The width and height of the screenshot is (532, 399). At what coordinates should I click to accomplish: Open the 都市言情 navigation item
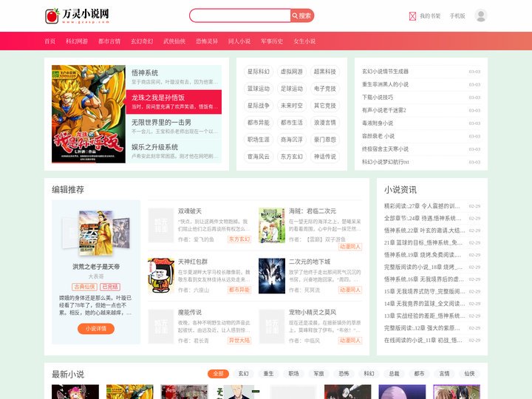point(109,41)
